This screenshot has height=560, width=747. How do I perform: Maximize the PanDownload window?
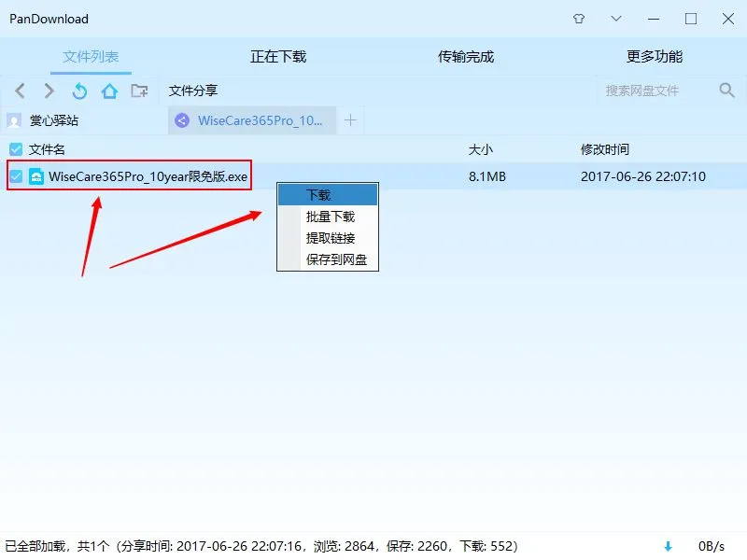click(x=691, y=19)
